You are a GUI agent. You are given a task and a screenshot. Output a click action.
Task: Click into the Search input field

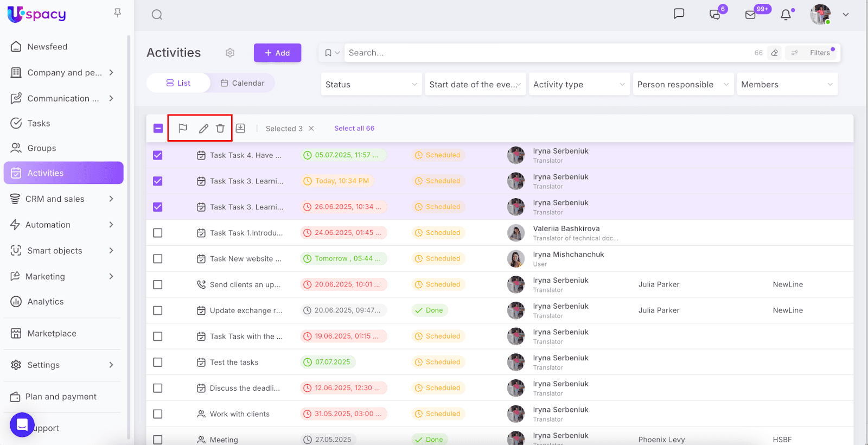[542, 53]
